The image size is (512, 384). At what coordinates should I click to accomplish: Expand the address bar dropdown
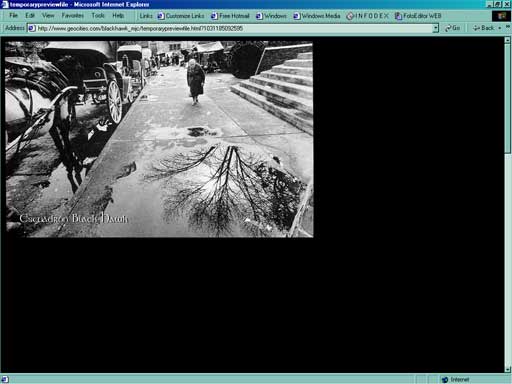point(435,28)
